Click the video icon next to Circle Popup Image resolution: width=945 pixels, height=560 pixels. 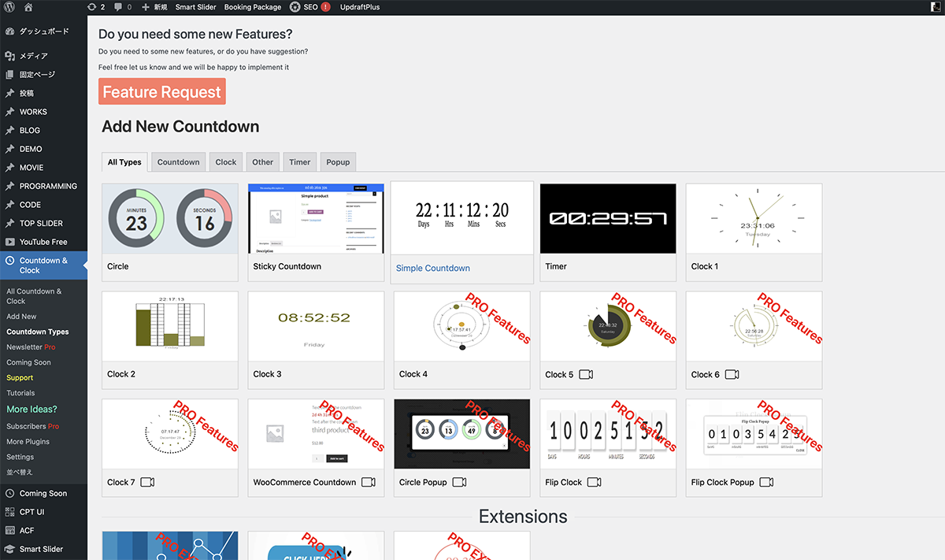pyautogui.click(x=459, y=483)
